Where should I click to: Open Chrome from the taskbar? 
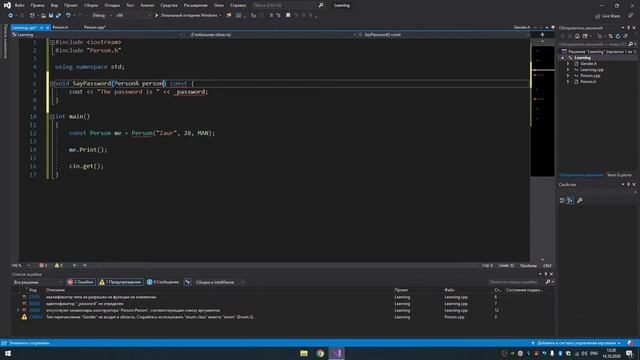click(x=320, y=353)
